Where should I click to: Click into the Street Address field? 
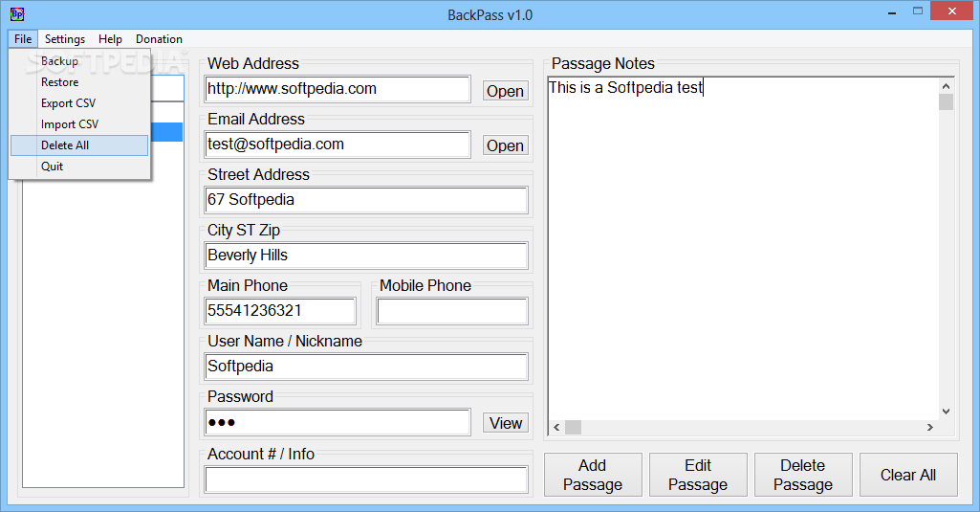pos(366,200)
